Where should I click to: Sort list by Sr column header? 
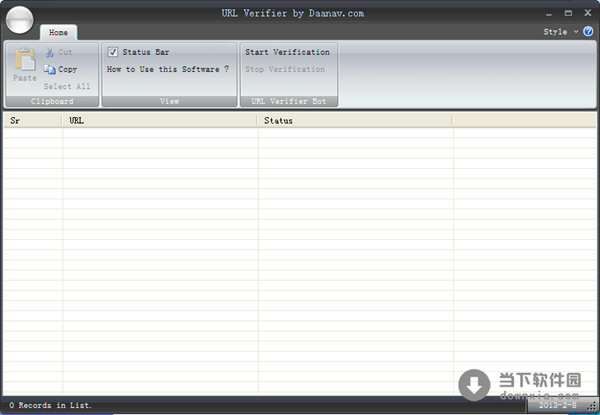pos(33,120)
